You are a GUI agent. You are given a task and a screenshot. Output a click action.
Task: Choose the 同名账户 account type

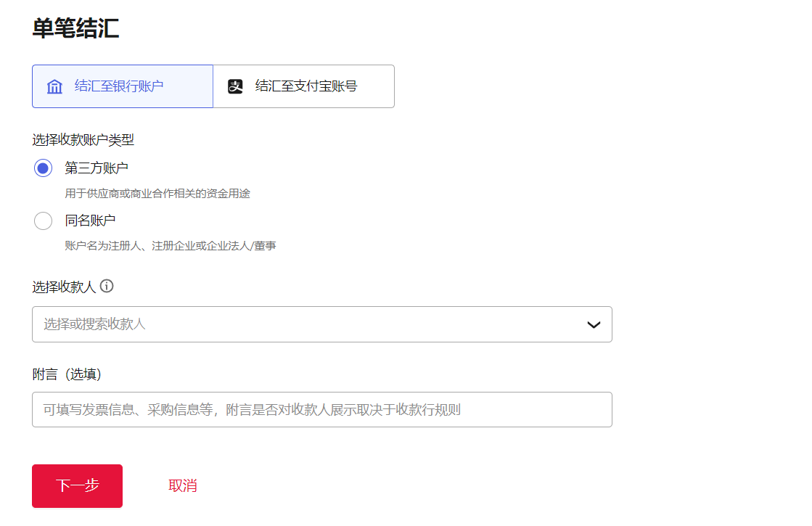43,221
